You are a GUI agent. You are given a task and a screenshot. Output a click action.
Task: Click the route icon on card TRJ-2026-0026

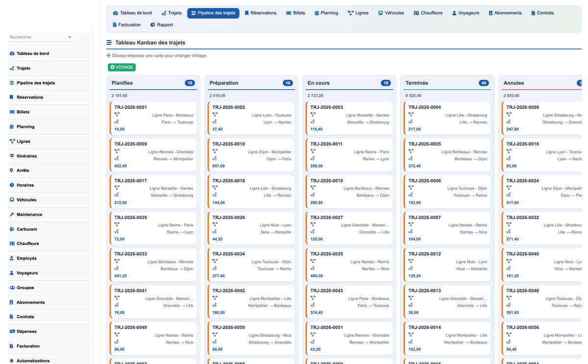point(215,232)
